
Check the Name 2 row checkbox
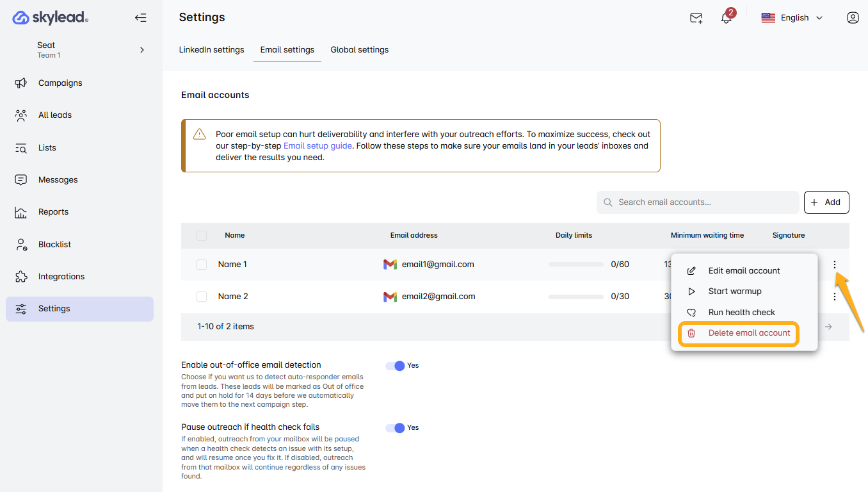tap(202, 297)
